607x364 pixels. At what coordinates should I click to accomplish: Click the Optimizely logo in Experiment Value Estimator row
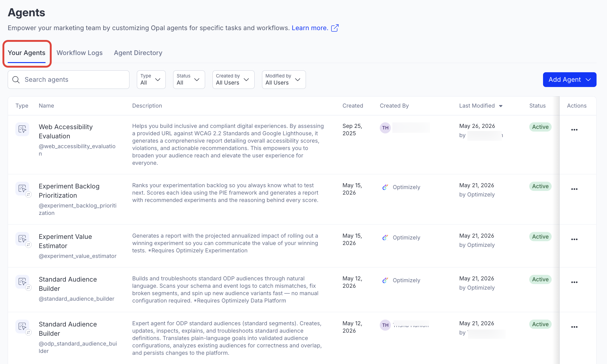click(385, 238)
